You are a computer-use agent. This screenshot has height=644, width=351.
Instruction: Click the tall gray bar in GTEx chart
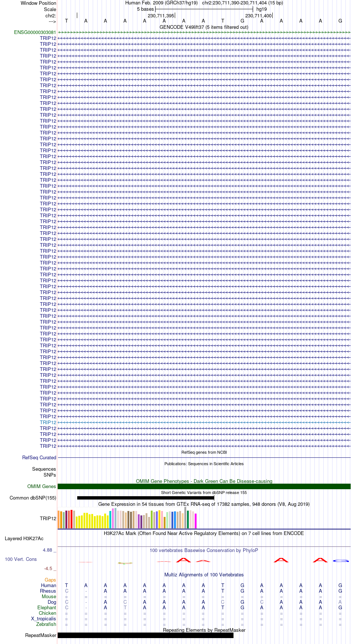(185, 517)
